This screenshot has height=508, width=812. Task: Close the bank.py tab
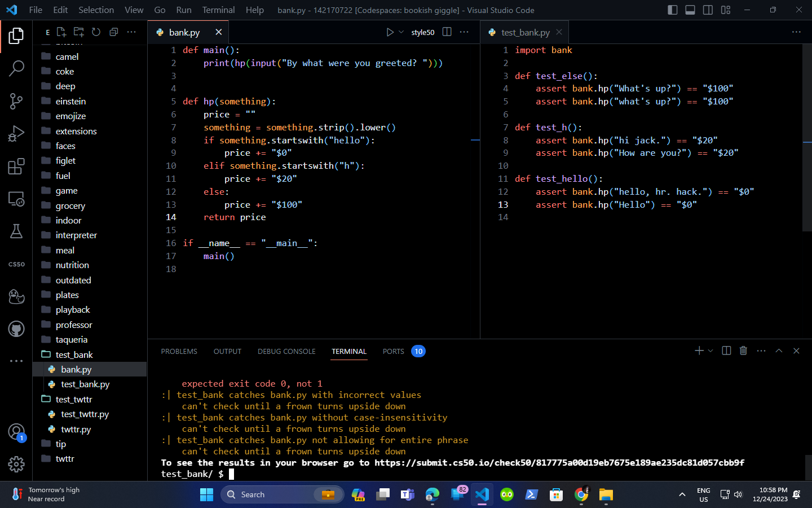(219, 32)
